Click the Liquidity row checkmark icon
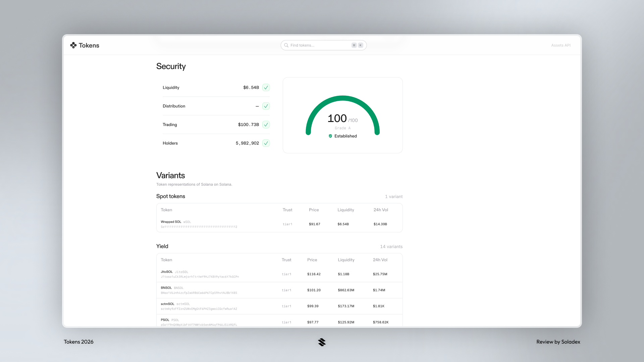The height and width of the screenshot is (362, 644). (266, 87)
